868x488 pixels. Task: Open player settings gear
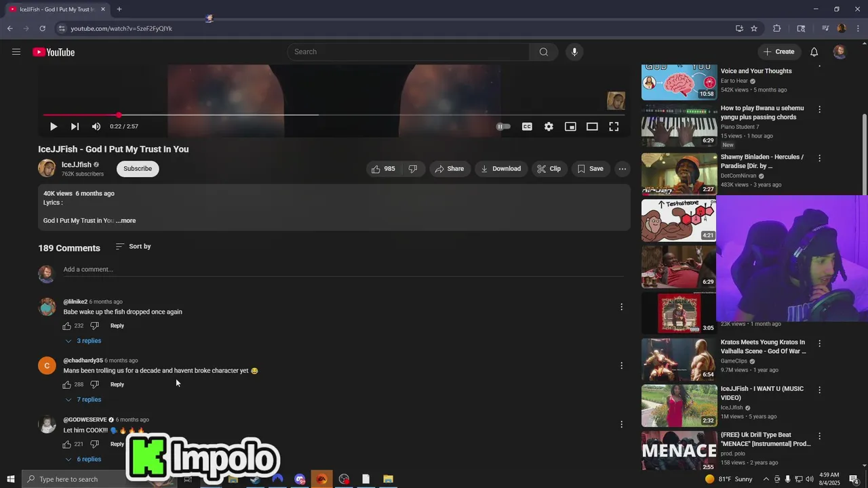(x=549, y=127)
